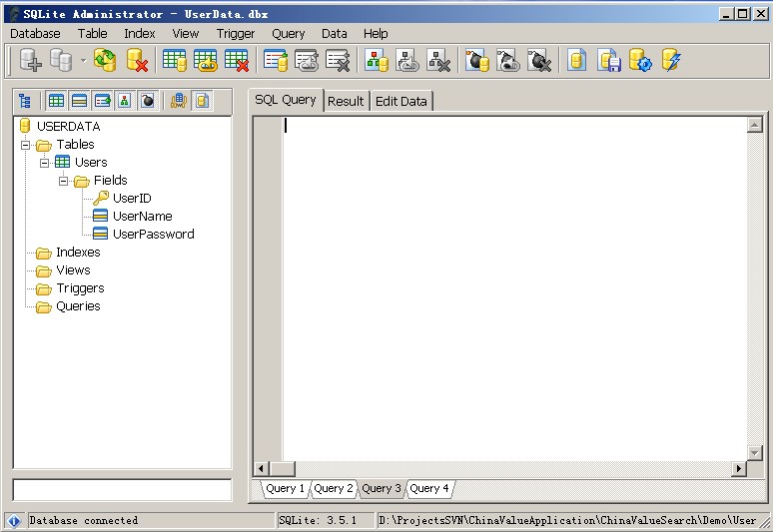Screen dimensions: 773x532
Task: Click the create view icon
Action: (x=377, y=61)
